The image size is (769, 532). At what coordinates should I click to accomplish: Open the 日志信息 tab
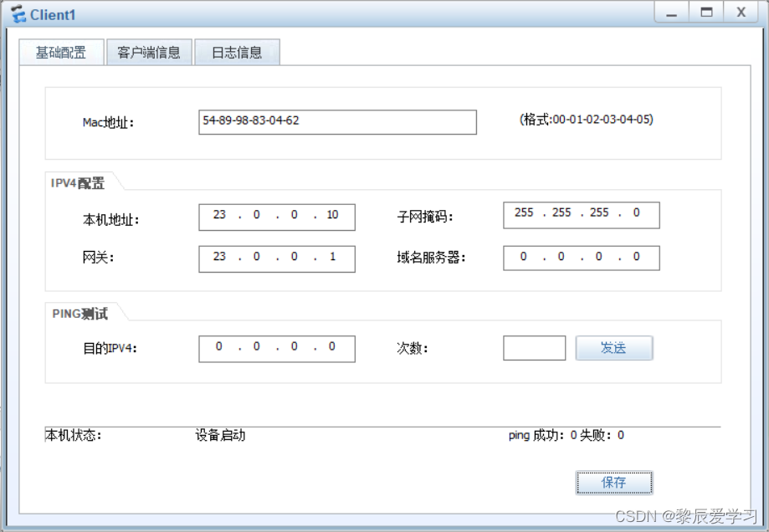click(x=237, y=53)
